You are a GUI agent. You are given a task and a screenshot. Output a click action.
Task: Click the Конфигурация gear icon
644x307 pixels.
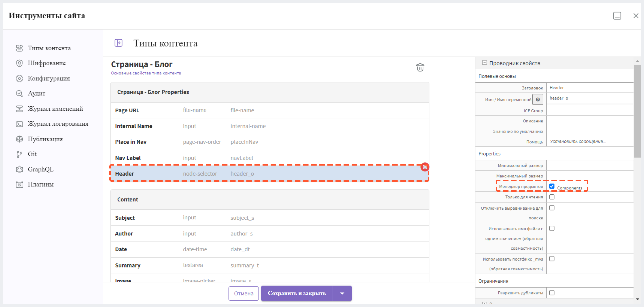(19, 78)
